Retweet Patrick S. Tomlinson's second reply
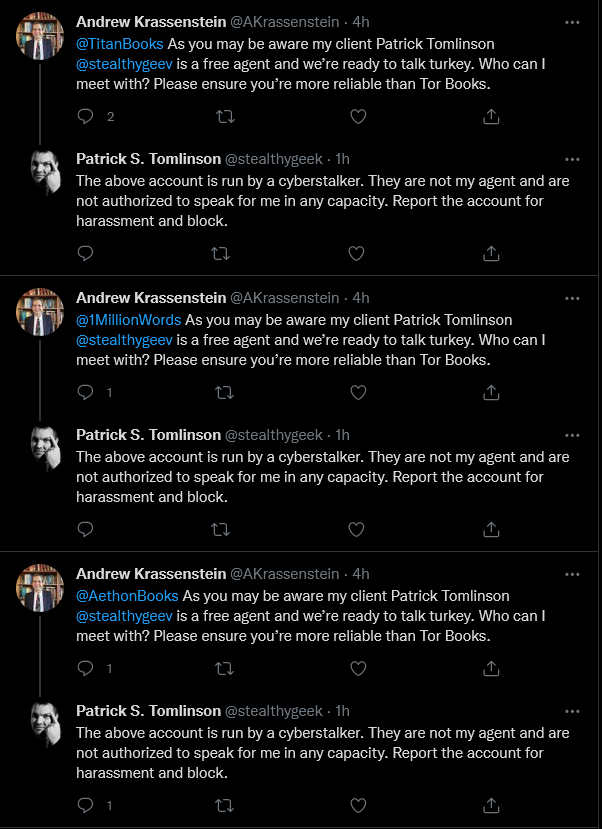 click(x=220, y=529)
